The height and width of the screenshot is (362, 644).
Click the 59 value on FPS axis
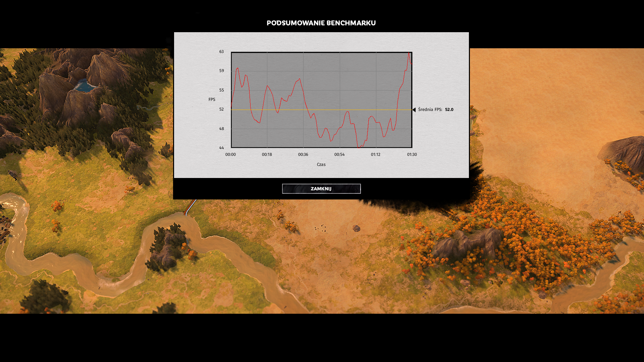coord(221,71)
